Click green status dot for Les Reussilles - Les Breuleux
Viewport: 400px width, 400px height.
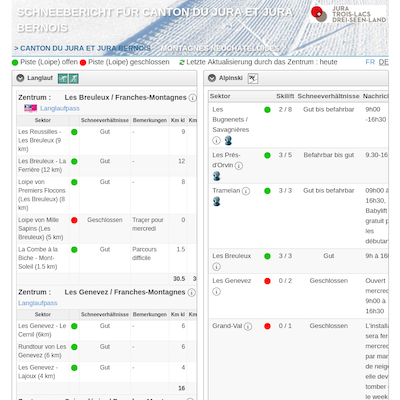pos(74,132)
